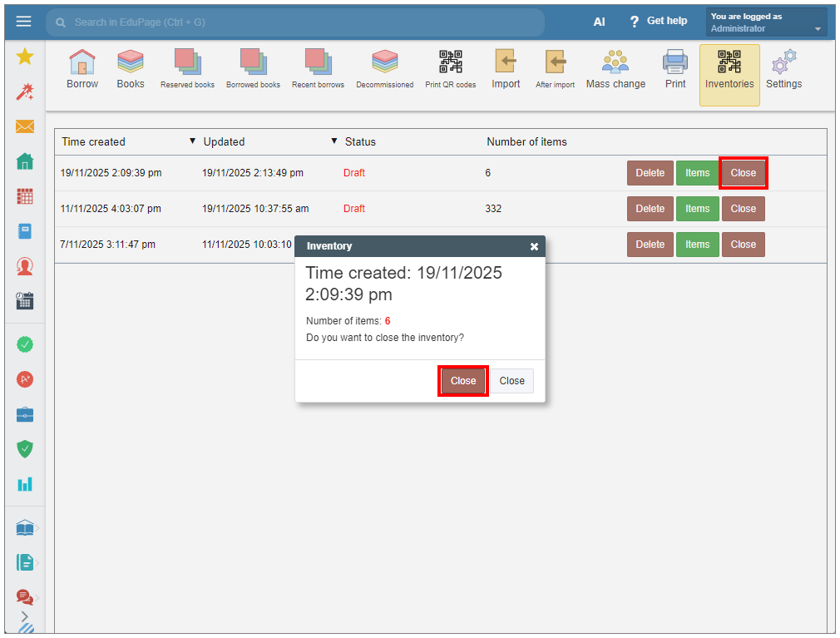
Task: Open the Borrow toolbar icon
Action: 82,69
